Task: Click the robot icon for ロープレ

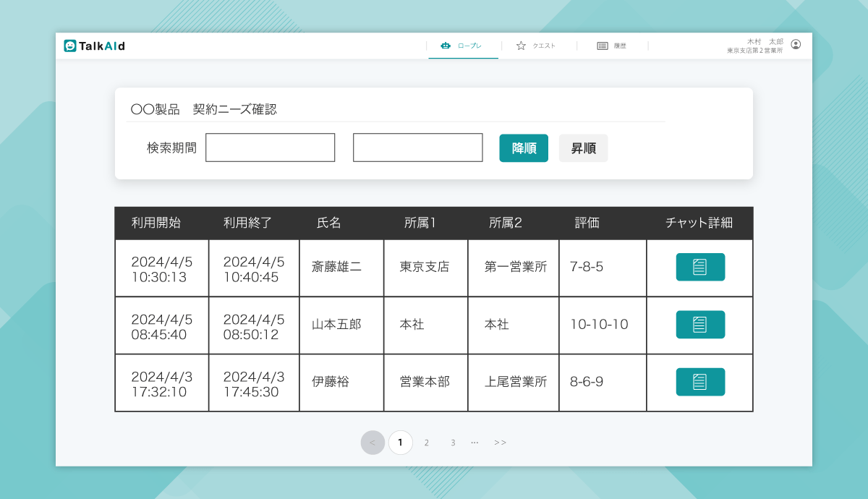Action: [446, 46]
